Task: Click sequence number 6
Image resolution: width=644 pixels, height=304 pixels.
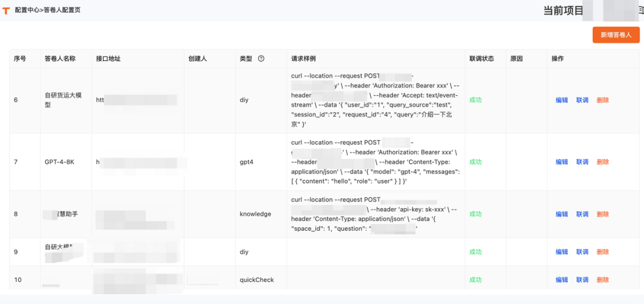Action: point(16,100)
